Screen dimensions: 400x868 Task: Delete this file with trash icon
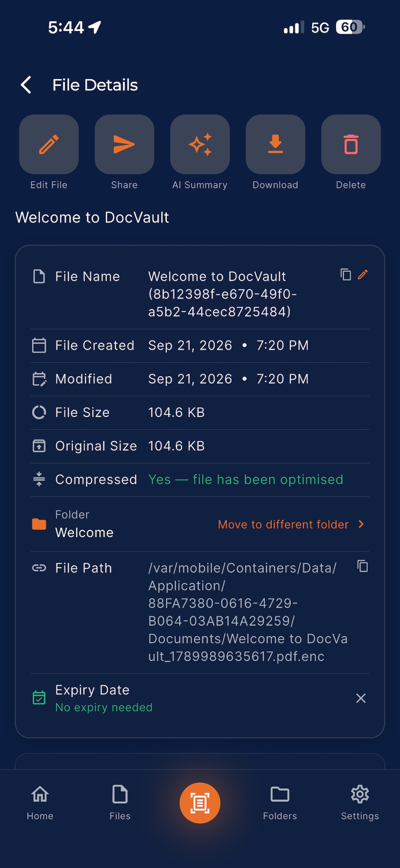(x=351, y=144)
